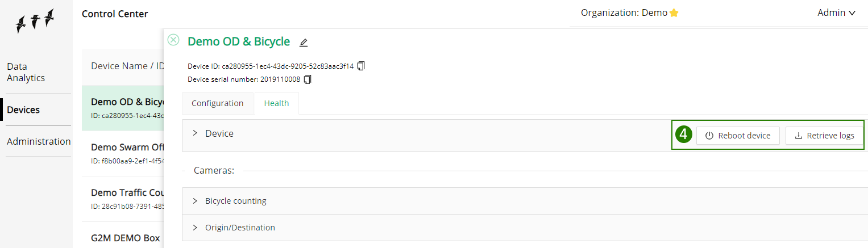868x248 pixels.
Task: Switch to the Configuration tab
Action: [x=218, y=103]
